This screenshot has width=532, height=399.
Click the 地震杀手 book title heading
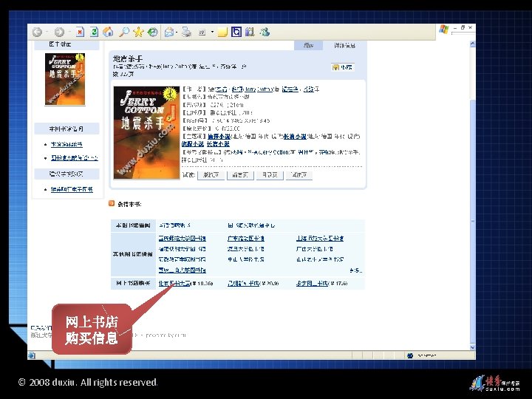pyautogui.click(x=128, y=58)
